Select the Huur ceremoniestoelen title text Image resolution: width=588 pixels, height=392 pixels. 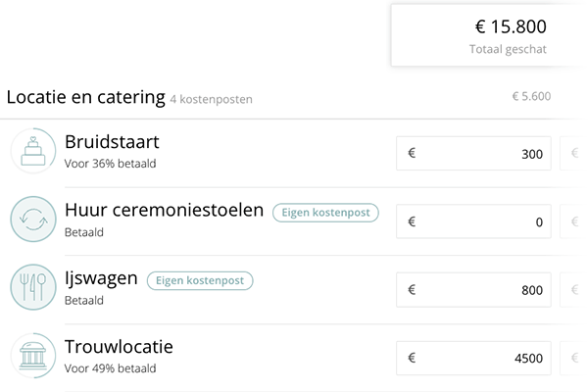coord(164,211)
